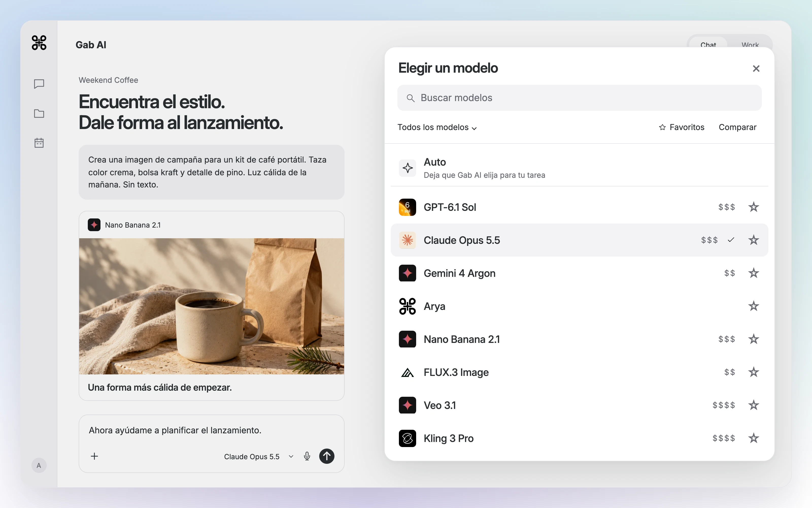Select the Veo 3.1 model
This screenshot has width=812, height=508.
579,405
